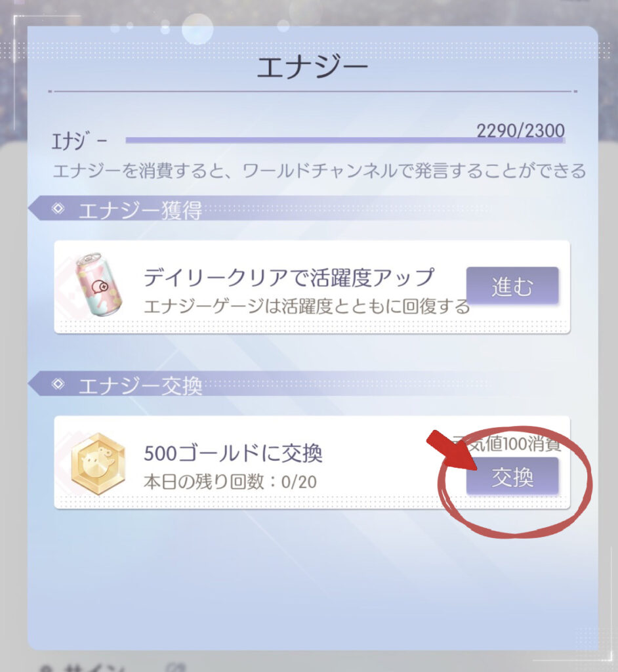Click the エナジー dialog title
This screenshot has width=618, height=672.
click(312, 68)
